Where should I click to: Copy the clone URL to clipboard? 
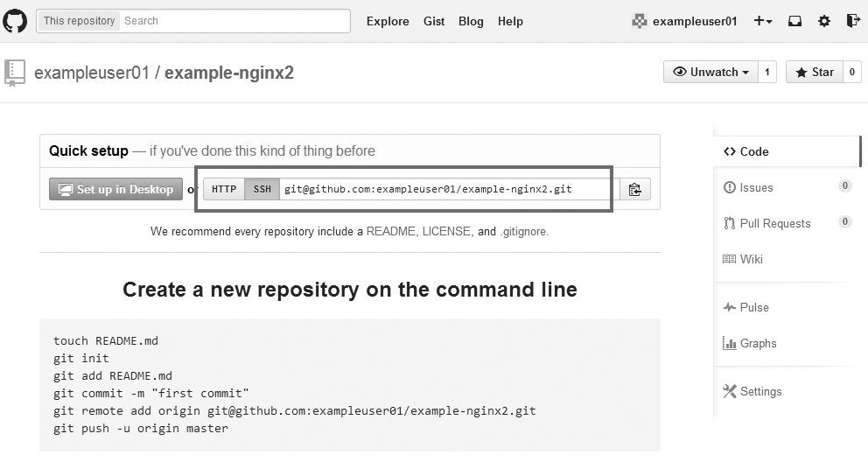(x=635, y=189)
